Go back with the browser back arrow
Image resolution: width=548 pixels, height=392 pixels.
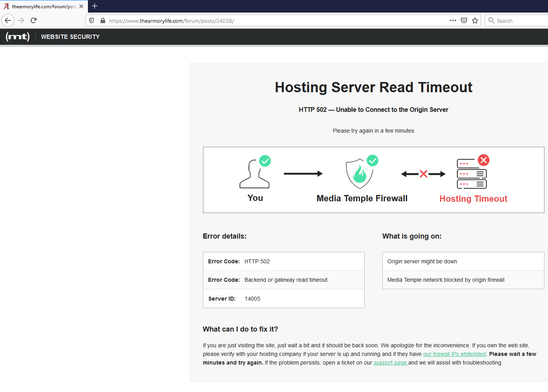(x=8, y=20)
